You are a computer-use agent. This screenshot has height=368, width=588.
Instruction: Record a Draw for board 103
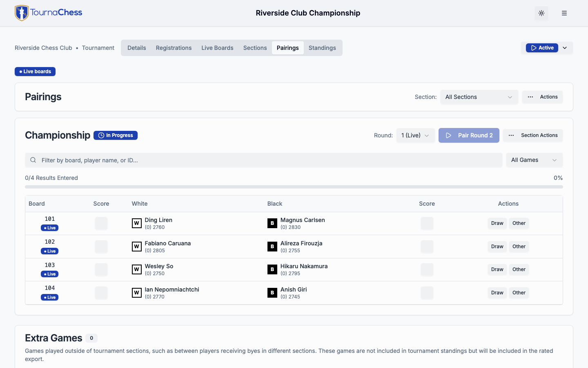point(497,269)
